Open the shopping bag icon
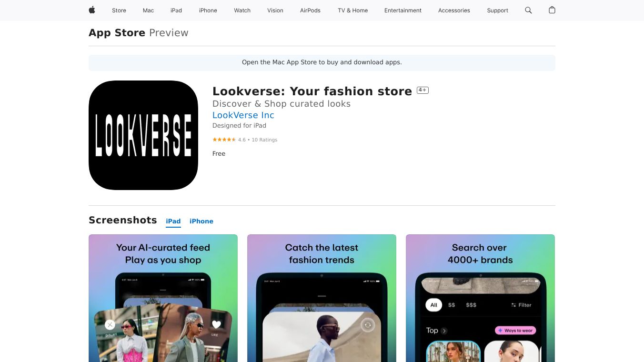 pos(552,10)
